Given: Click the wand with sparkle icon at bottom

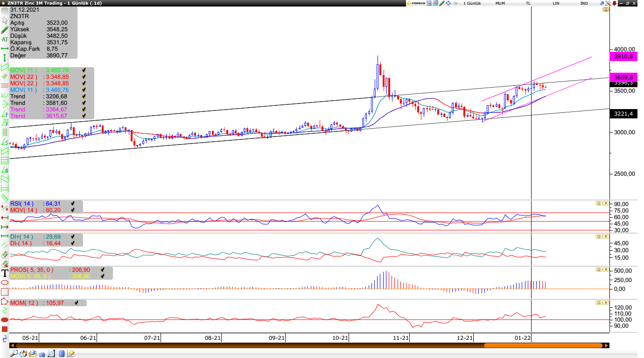Looking at the screenshot, I should click(x=71, y=354).
